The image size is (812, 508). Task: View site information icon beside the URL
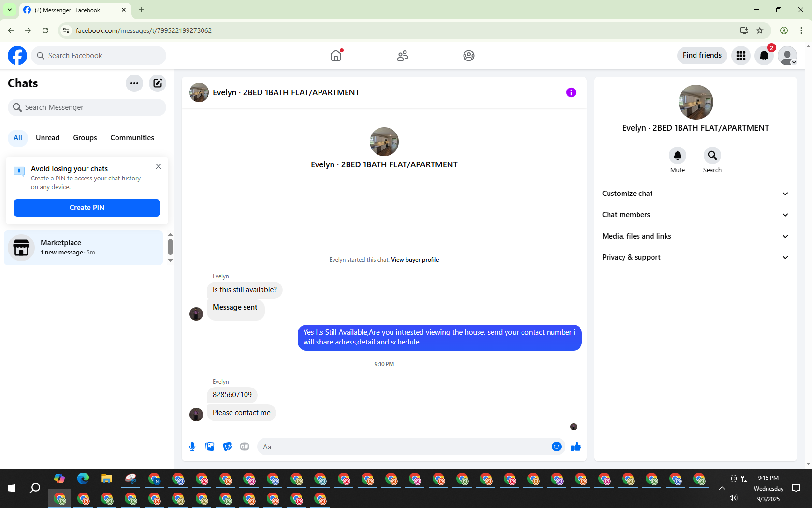tap(66, 30)
